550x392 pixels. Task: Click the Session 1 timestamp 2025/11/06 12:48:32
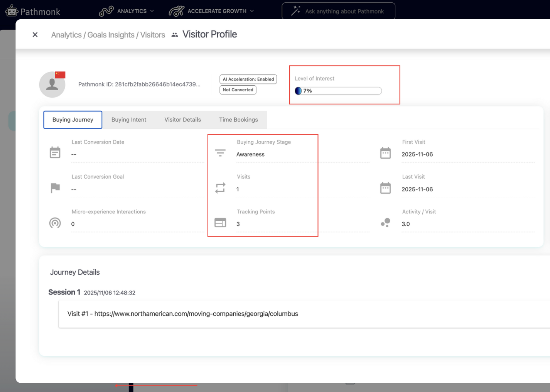point(110,293)
